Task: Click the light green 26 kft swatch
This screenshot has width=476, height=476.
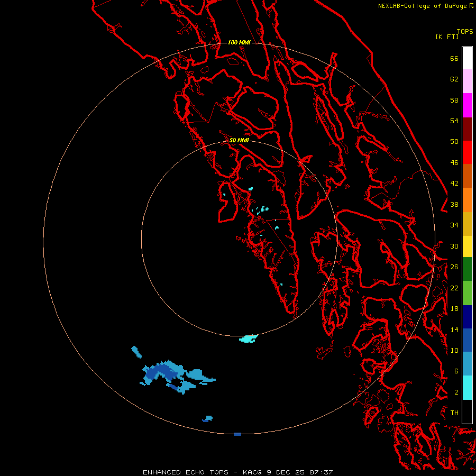Action: point(467,293)
